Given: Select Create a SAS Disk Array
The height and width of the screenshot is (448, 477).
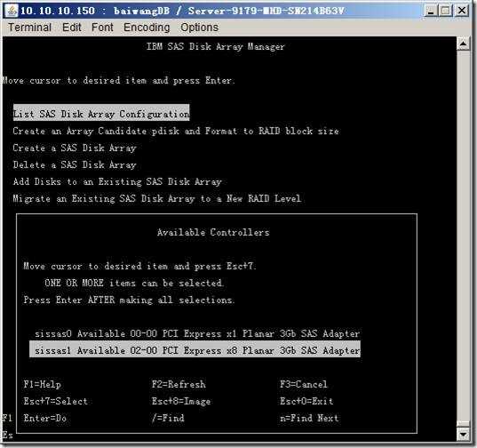Looking at the screenshot, I should pyautogui.click(x=75, y=148).
